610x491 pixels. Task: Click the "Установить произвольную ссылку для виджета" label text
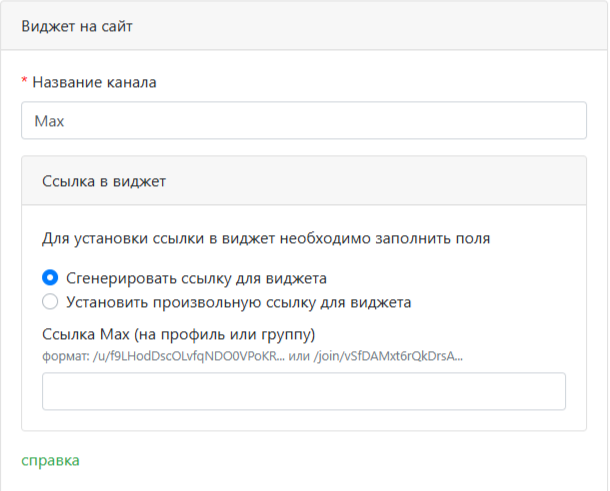tap(240, 301)
